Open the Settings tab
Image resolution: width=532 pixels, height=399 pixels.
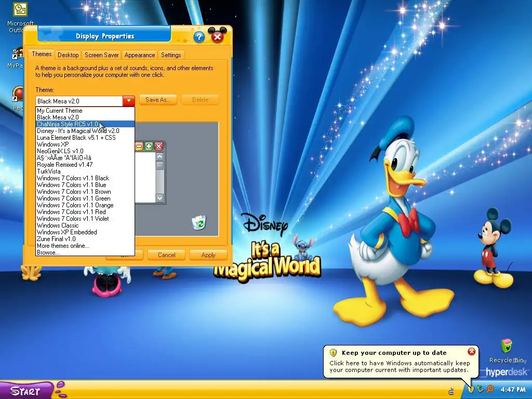tap(171, 55)
